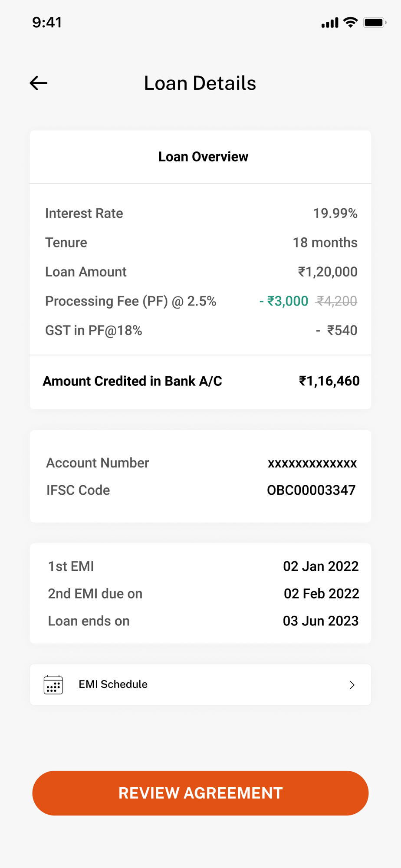Tap Amount Credited ₹1,16,460 value

pos(329,381)
